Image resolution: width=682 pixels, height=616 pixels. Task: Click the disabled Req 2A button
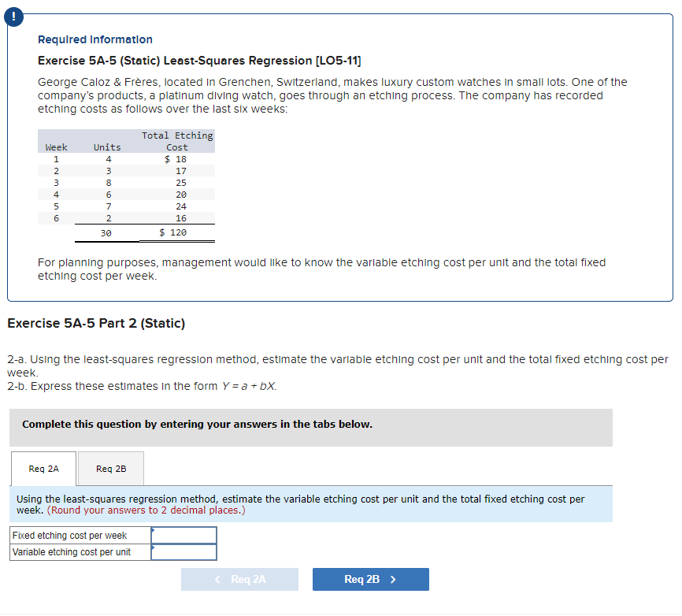click(239, 579)
